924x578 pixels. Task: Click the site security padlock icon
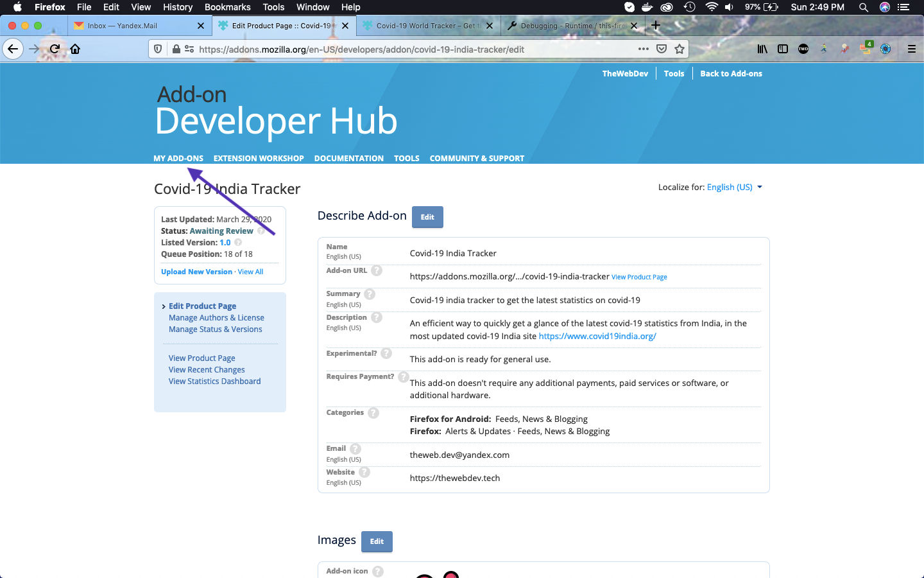176,49
